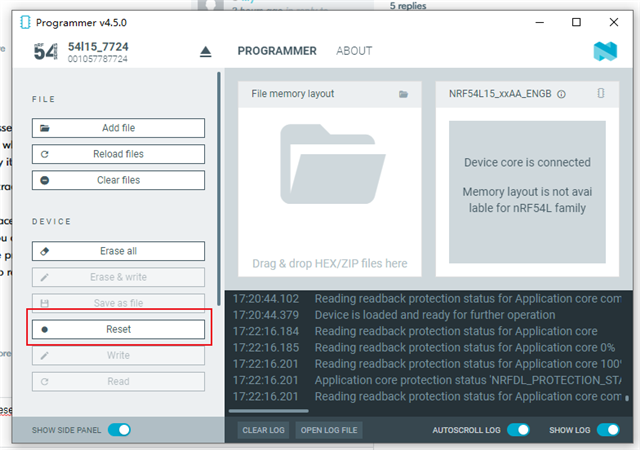The width and height of the screenshot is (640, 450).
Task: Click 'Drag & drop HEX/ZIP files here' text
Action: pyautogui.click(x=330, y=263)
